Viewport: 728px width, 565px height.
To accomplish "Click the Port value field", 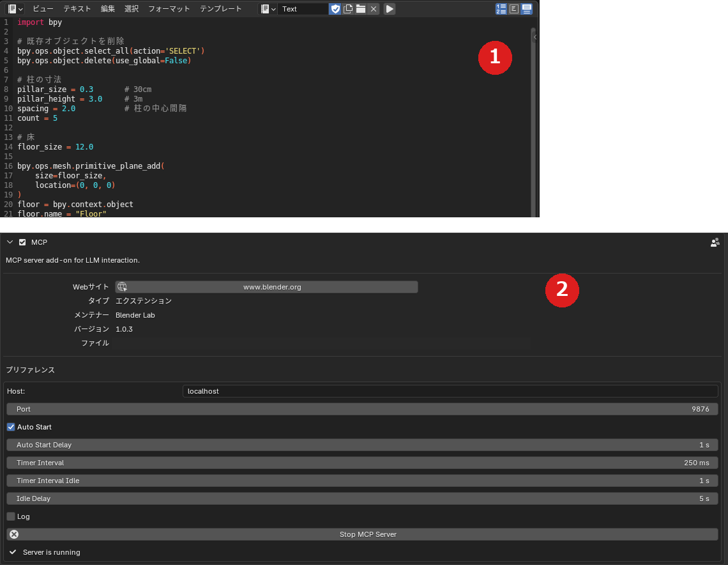I will pyautogui.click(x=362, y=409).
